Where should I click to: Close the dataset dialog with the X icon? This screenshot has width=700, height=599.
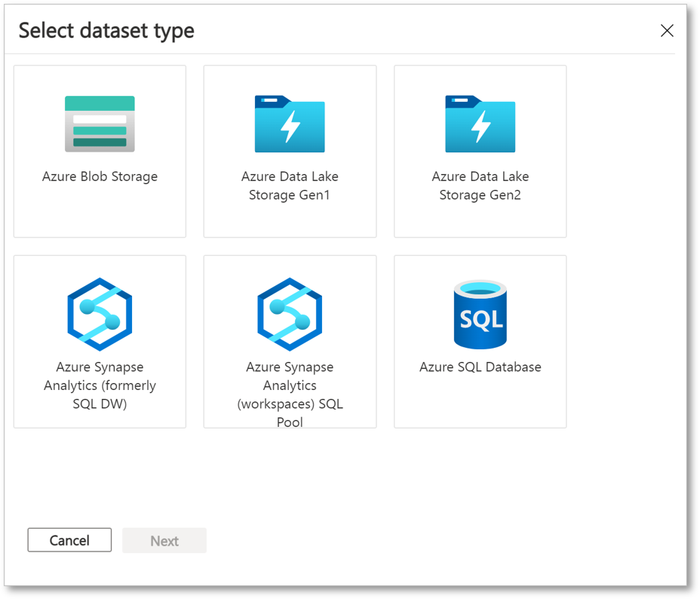click(667, 31)
